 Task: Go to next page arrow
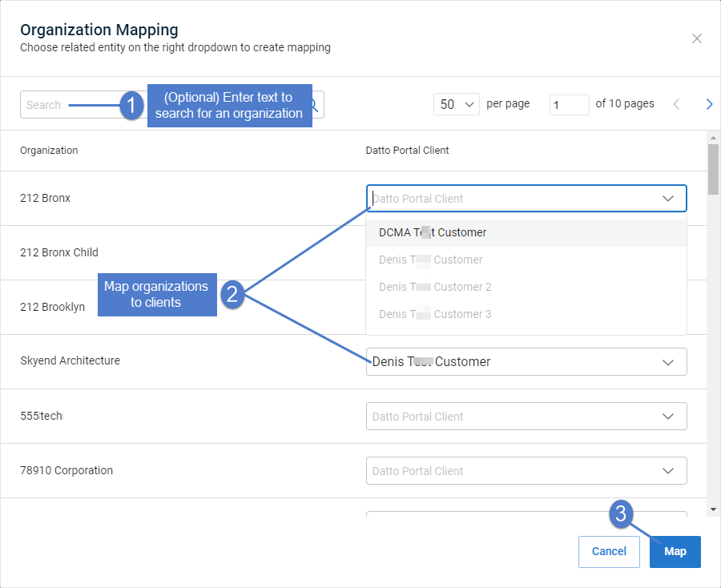(709, 104)
